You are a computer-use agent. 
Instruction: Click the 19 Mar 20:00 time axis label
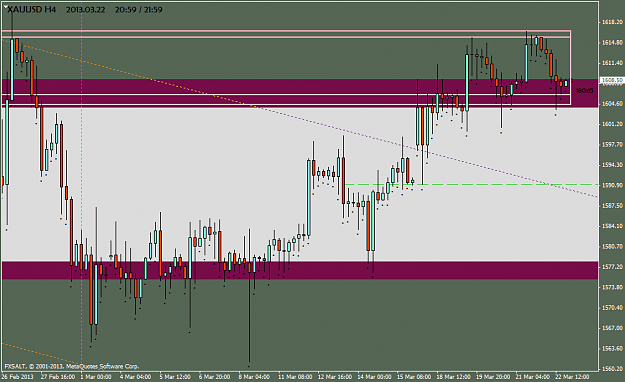(x=493, y=376)
